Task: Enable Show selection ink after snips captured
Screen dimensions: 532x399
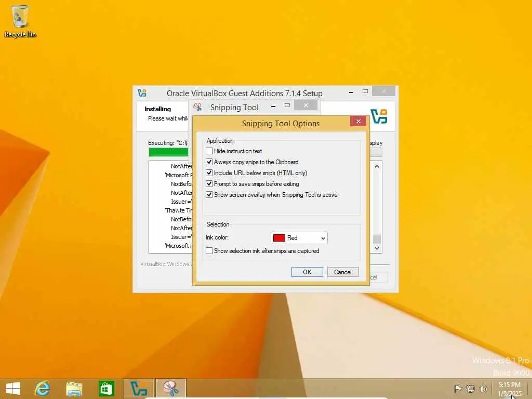Action: point(209,251)
